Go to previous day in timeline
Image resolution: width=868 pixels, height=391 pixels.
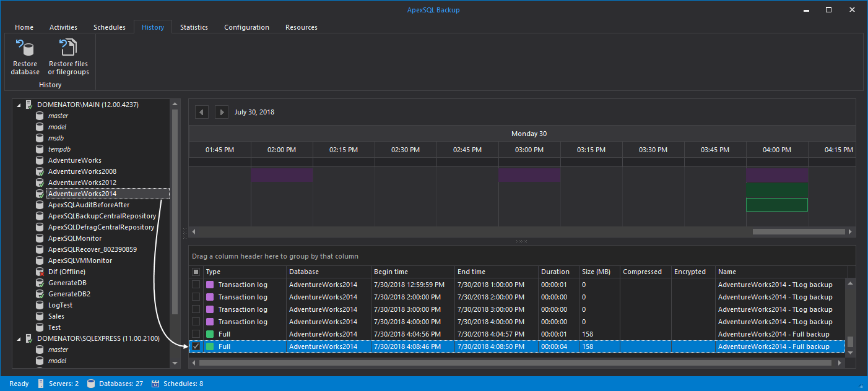pos(202,112)
